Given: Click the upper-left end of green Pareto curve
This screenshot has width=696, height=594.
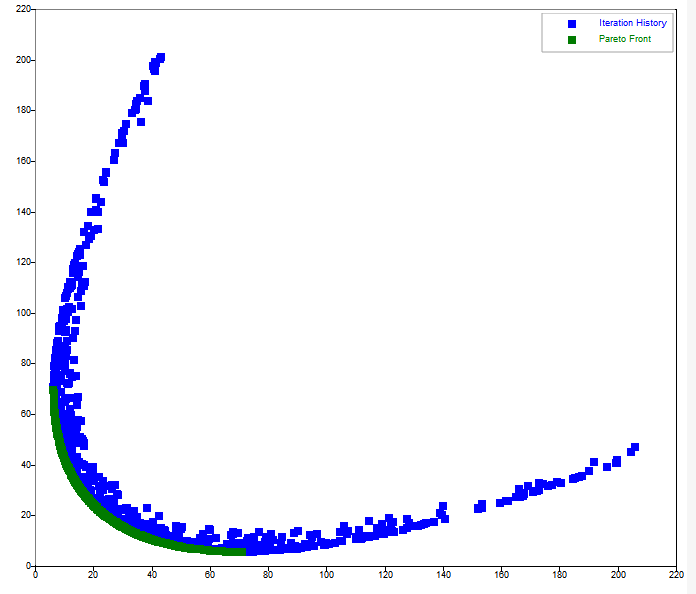Looking at the screenshot, I should click(x=53, y=388).
